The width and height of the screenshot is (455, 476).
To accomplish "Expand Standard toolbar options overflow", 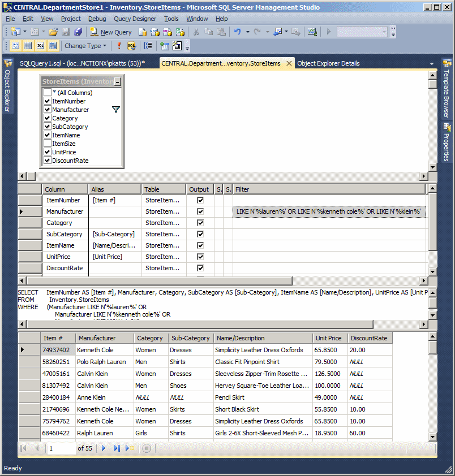I will [x=393, y=32].
